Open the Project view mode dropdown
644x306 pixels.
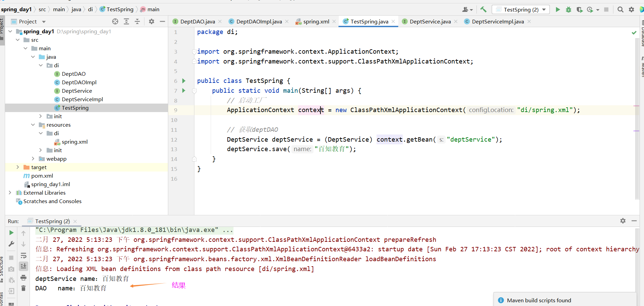pos(44,22)
